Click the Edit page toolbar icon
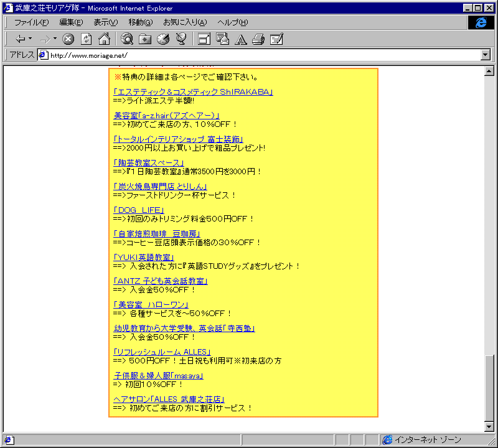 pyautogui.click(x=276, y=39)
